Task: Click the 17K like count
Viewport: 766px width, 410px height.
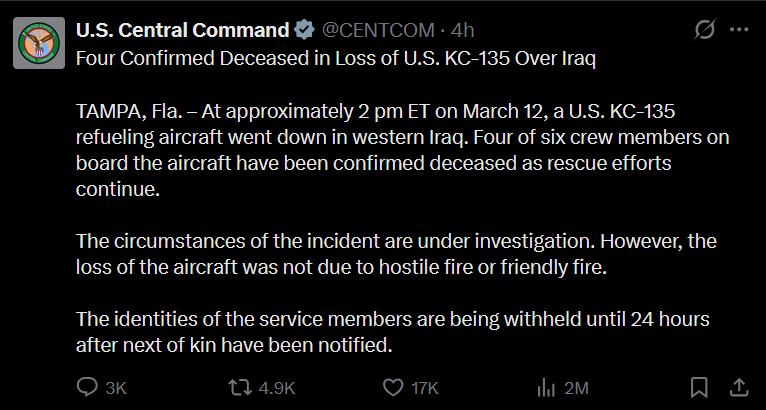Action: [x=425, y=388]
